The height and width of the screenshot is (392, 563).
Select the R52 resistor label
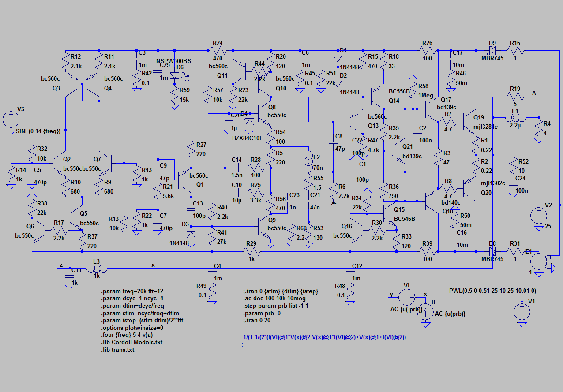click(x=523, y=162)
